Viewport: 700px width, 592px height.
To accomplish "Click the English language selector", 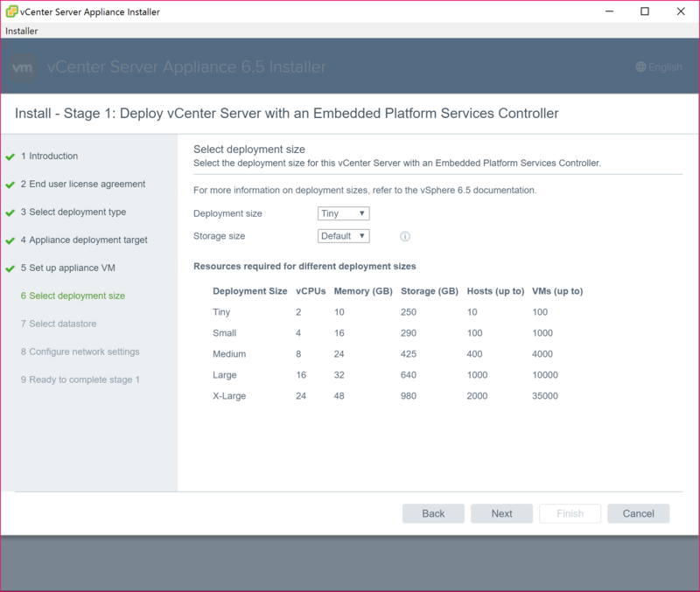I will (x=659, y=67).
